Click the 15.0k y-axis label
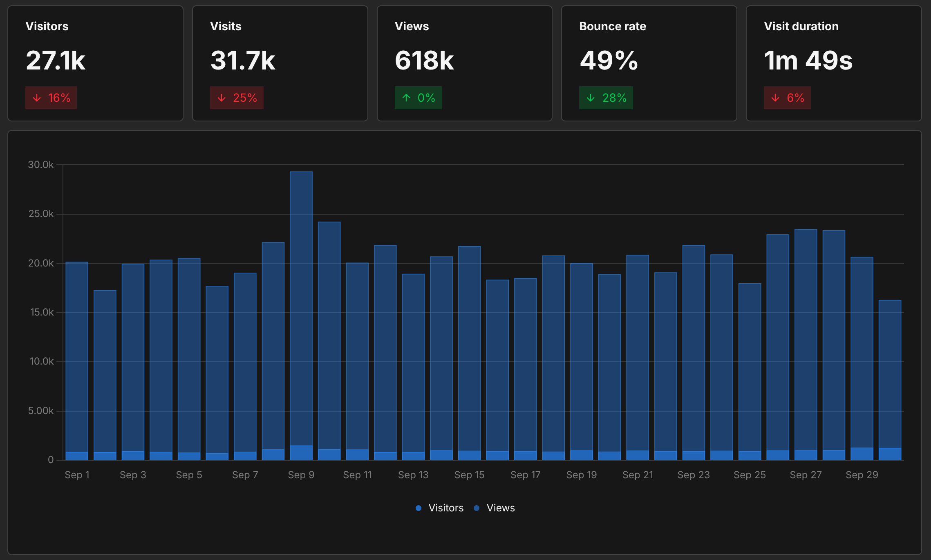931x560 pixels. coord(42,312)
